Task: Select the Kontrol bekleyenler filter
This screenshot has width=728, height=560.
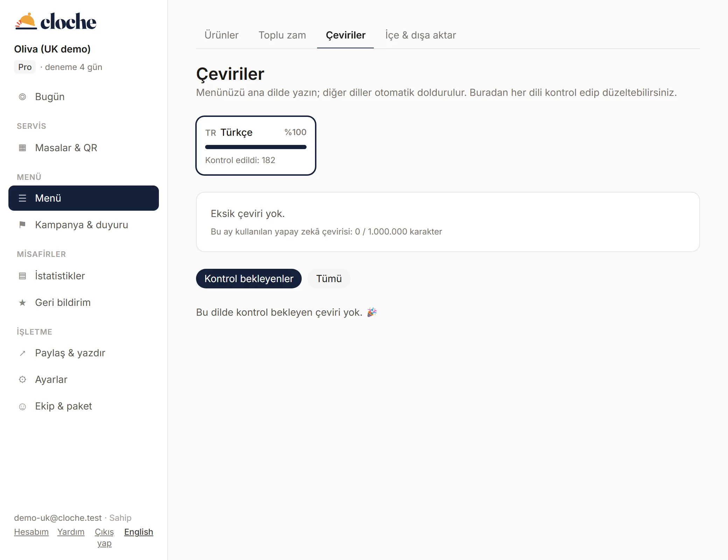Action: tap(249, 279)
